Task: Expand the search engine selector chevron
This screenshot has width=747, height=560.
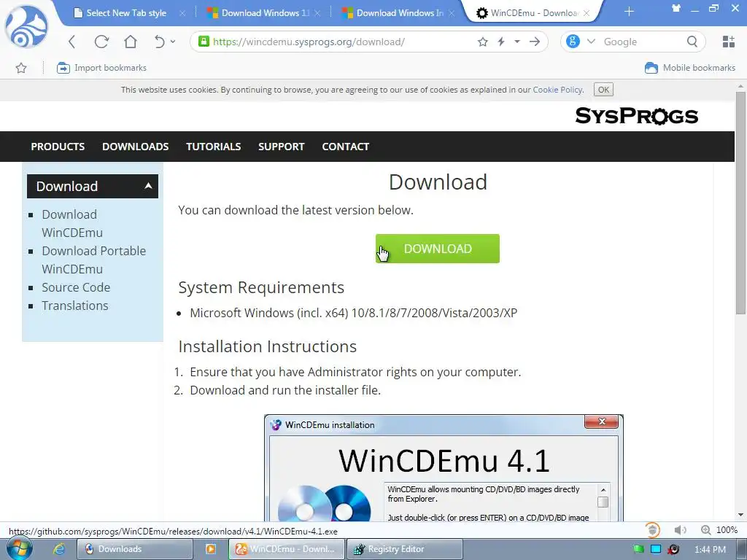Action: [591, 42]
